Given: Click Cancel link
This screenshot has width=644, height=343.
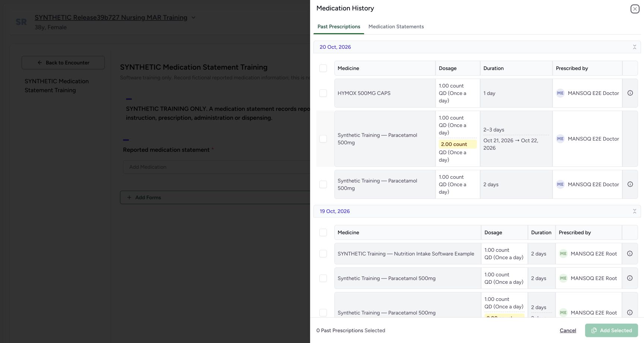Looking at the screenshot, I should (x=568, y=330).
